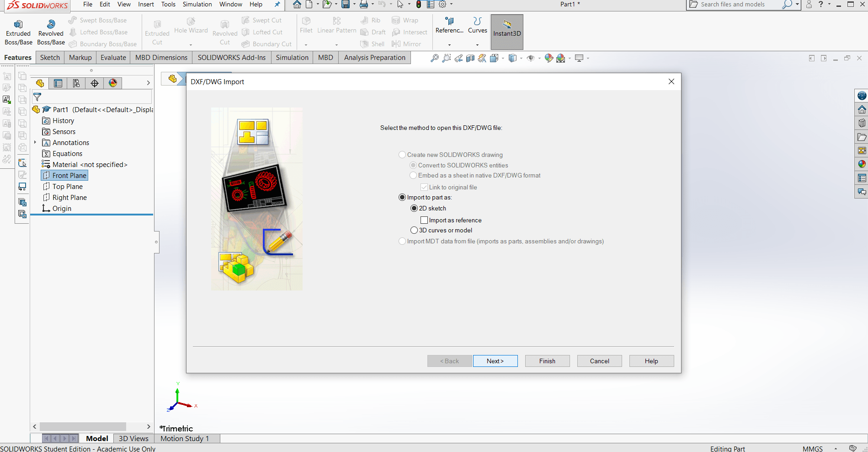Expand the manager tabs chevron arrow
868x452 pixels.
point(148,83)
